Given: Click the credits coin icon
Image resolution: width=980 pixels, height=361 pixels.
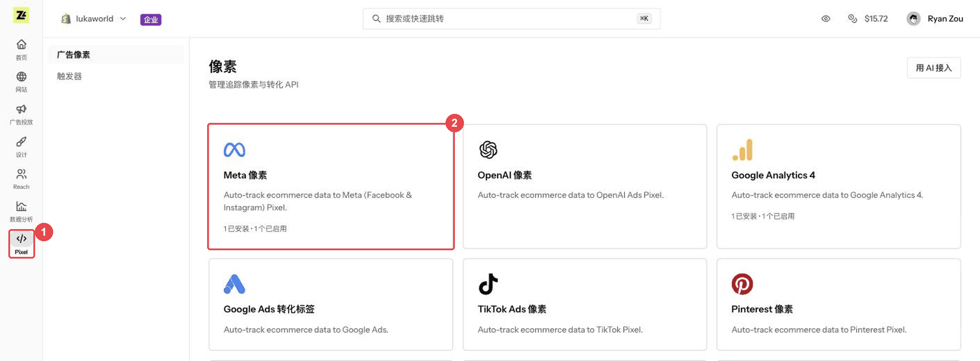Looking at the screenshot, I should point(852,19).
